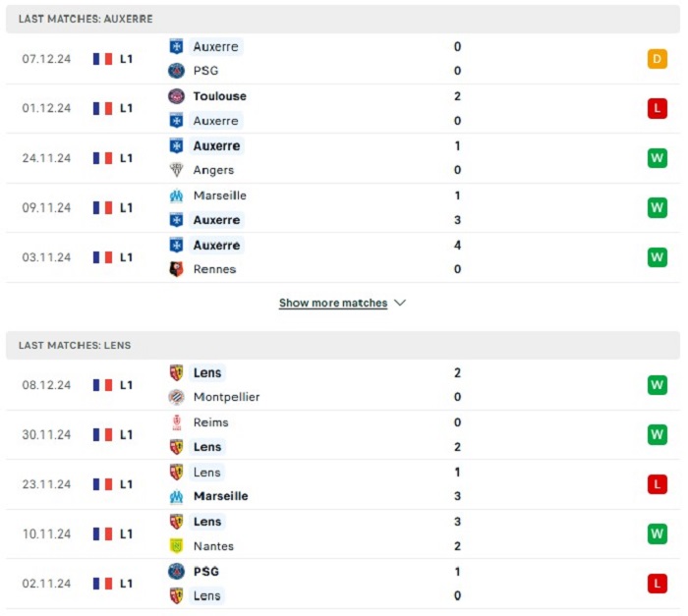688x616 pixels.
Task: Click the Marseille crest in the 09.11.24 match
Action: [176, 196]
